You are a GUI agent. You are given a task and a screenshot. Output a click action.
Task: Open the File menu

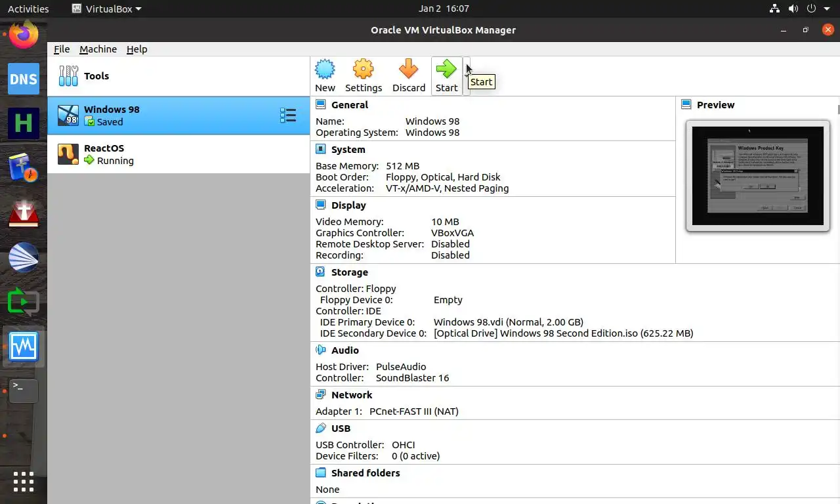(x=62, y=49)
